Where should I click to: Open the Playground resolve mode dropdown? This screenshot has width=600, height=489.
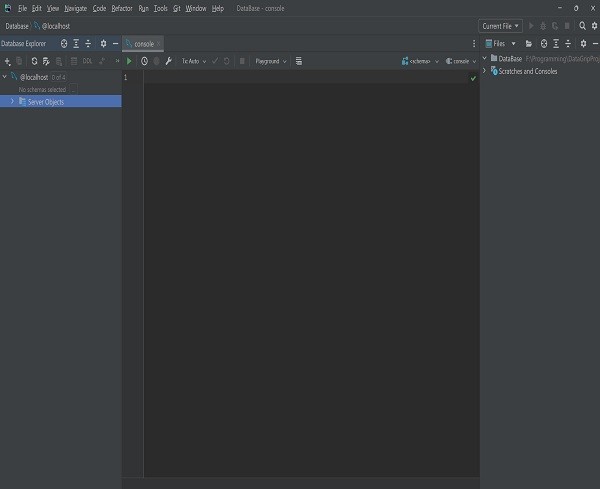pyautogui.click(x=270, y=61)
